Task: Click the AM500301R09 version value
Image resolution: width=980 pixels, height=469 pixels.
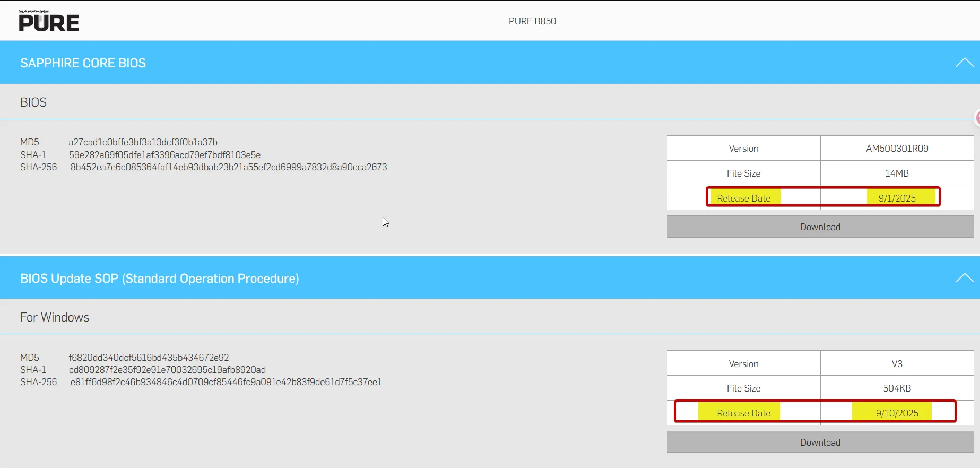Action: [x=897, y=149]
